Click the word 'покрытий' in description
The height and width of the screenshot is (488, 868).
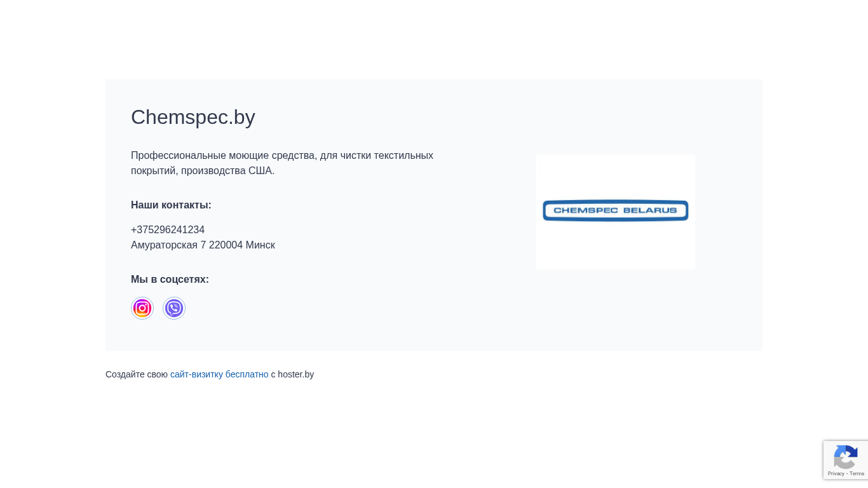(153, 171)
